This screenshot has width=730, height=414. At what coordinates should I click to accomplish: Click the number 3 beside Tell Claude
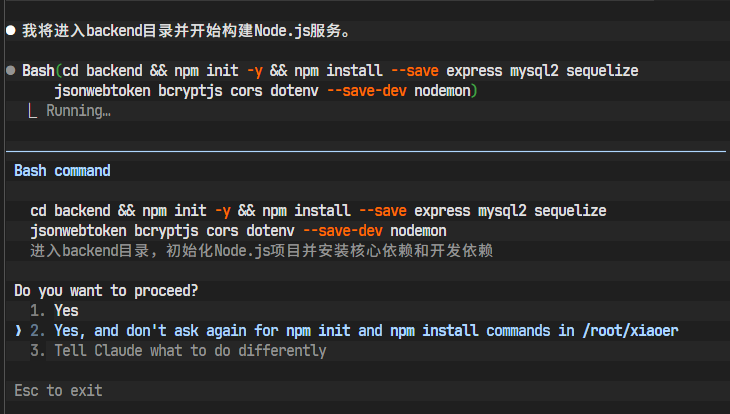37,351
